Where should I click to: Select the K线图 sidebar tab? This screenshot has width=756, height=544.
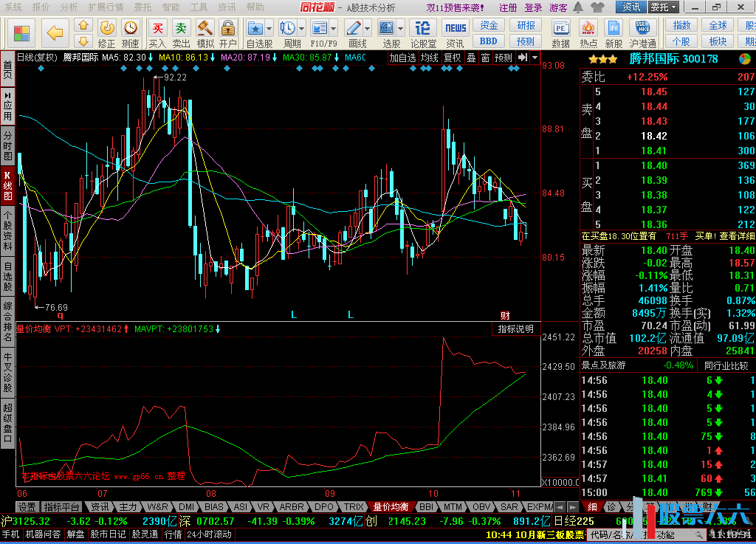point(7,185)
